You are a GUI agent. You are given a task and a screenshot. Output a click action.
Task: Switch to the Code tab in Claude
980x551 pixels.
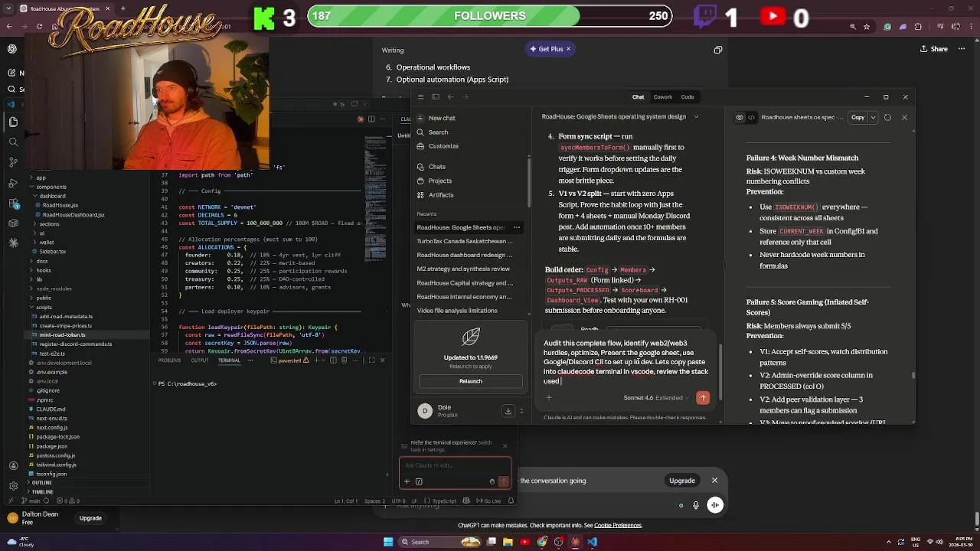pyautogui.click(x=688, y=97)
